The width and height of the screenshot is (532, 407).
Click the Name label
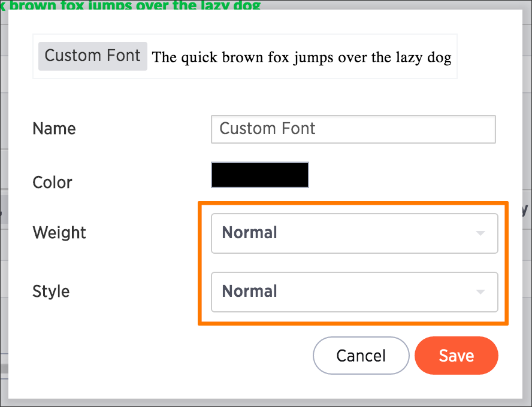54,129
